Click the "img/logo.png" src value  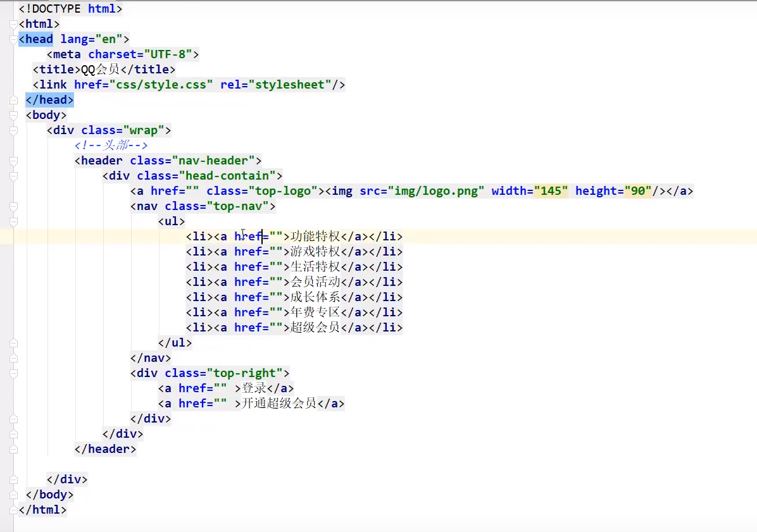(436, 191)
